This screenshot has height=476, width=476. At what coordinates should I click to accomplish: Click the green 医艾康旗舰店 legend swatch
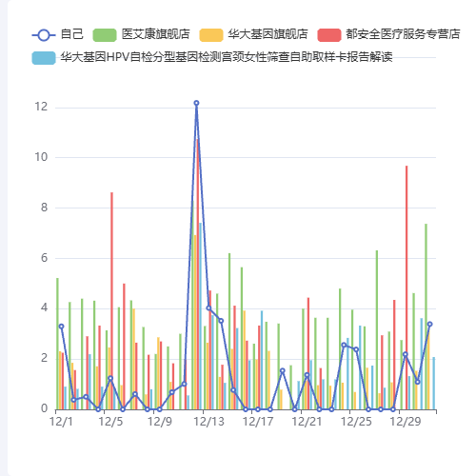[105, 35]
